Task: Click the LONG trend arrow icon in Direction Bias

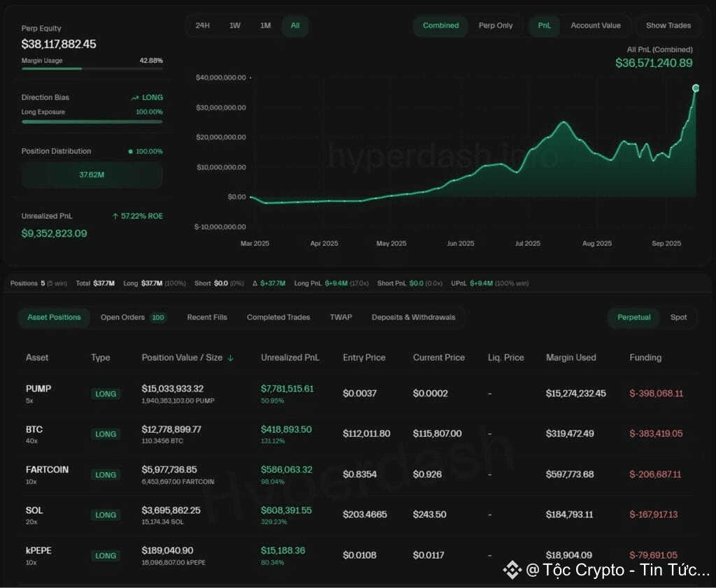Action: click(x=134, y=98)
